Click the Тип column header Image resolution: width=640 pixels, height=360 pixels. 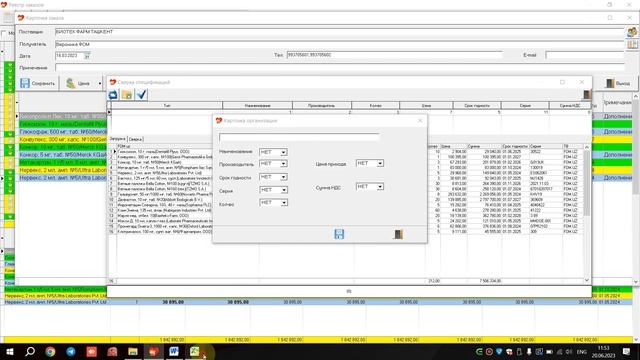click(167, 105)
